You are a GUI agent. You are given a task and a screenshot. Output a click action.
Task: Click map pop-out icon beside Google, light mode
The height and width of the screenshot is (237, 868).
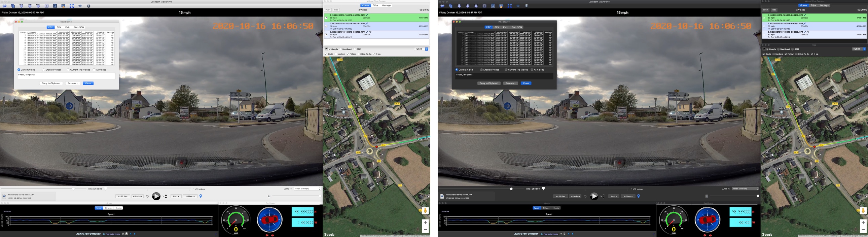pyautogui.click(x=326, y=49)
